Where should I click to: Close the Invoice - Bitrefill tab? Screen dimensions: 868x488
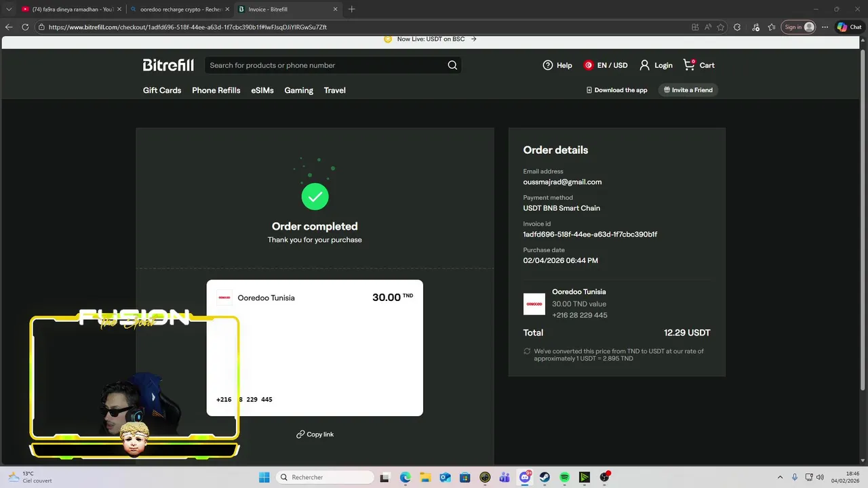[335, 9]
